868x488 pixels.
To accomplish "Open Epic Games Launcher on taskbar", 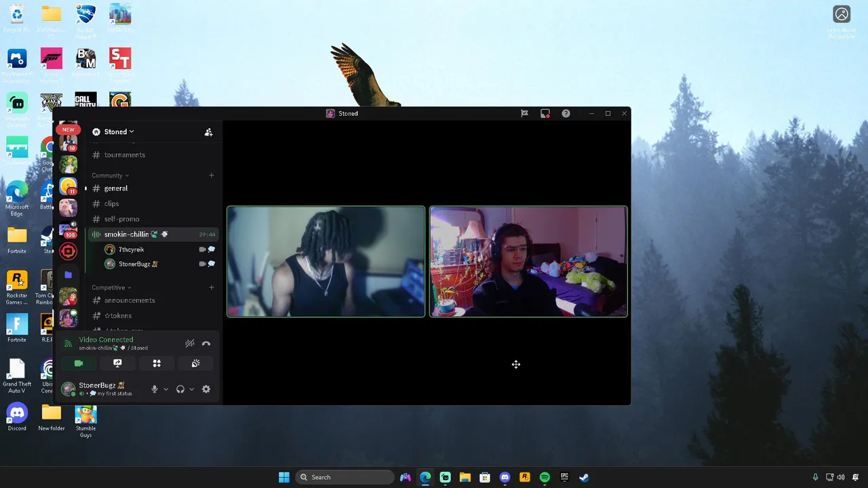I will point(564,477).
